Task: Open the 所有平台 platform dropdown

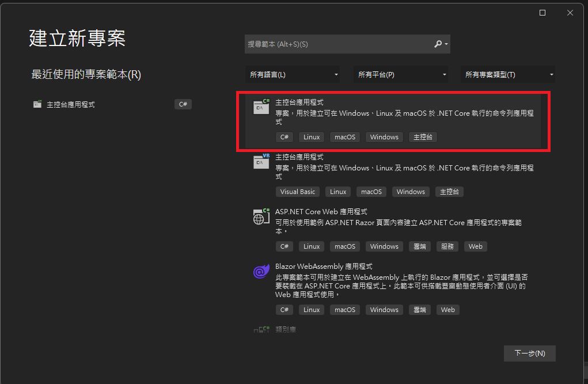Action: pyautogui.click(x=400, y=75)
